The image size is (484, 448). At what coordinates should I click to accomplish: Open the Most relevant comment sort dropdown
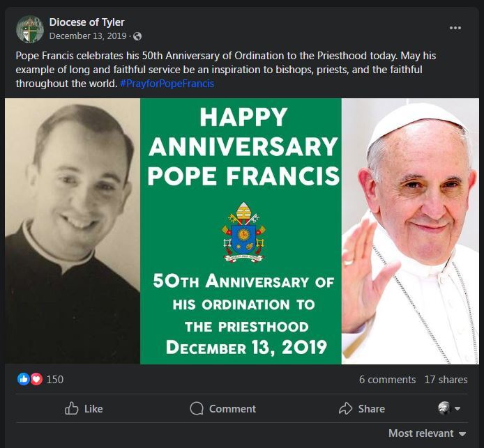[427, 433]
